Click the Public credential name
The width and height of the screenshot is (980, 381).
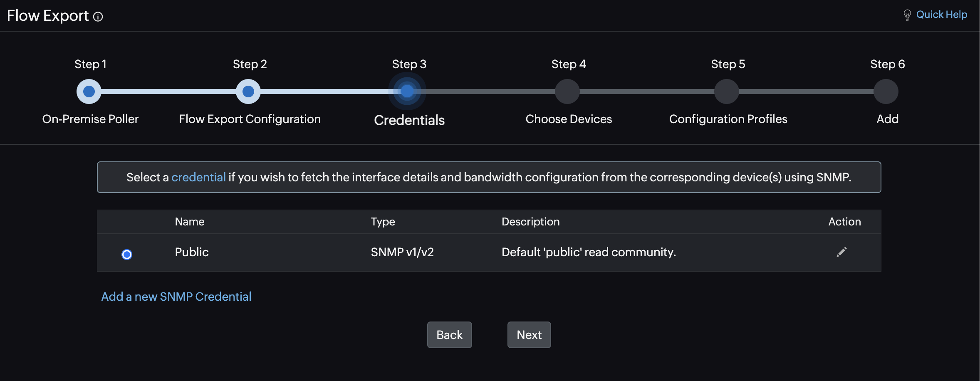coord(192,252)
